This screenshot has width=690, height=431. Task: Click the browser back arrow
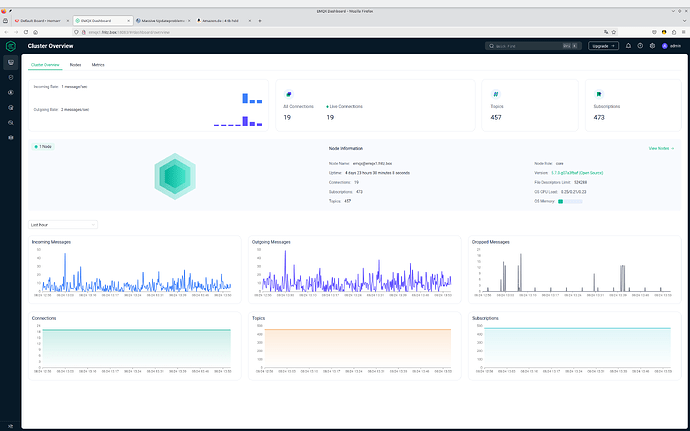click(x=6, y=32)
